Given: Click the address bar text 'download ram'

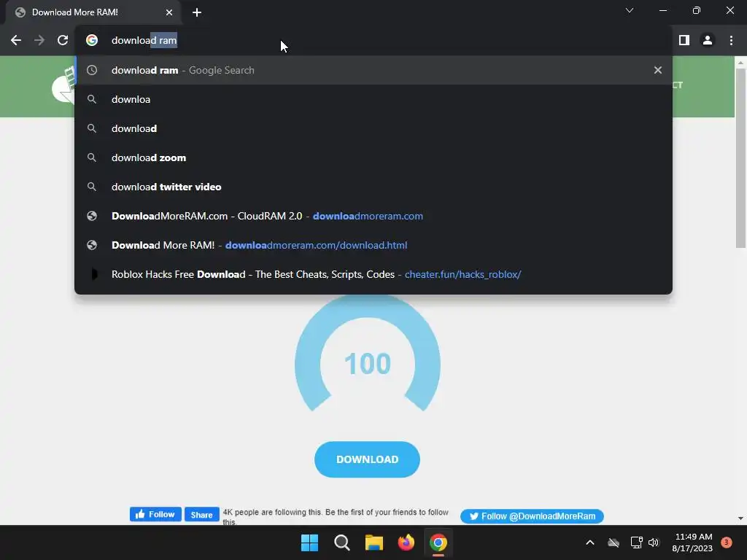Looking at the screenshot, I should click(144, 41).
